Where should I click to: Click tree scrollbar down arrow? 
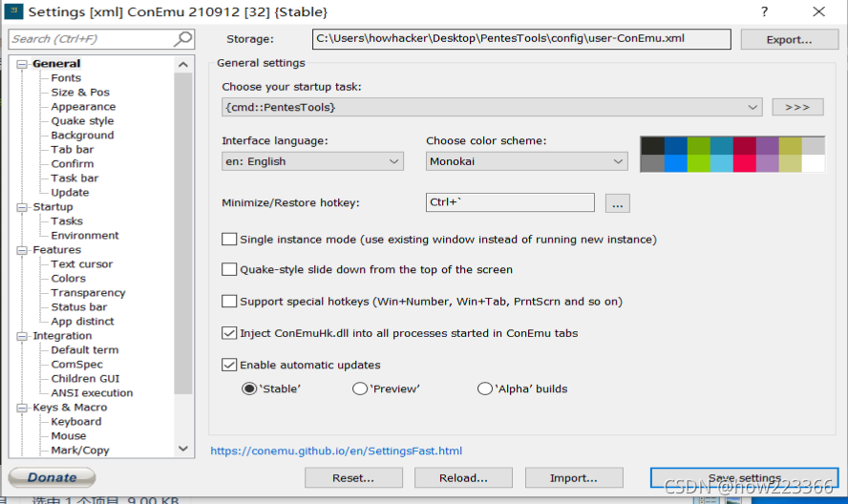click(x=183, y=449)
